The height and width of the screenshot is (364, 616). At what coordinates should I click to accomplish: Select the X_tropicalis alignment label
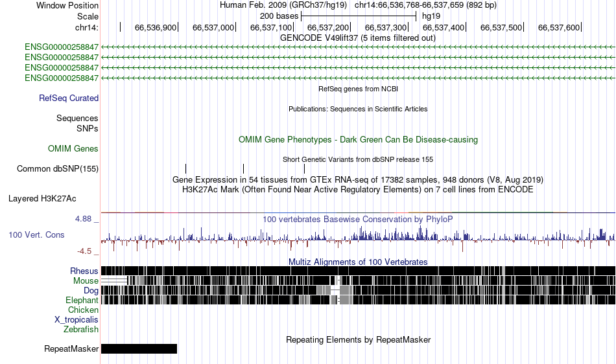coord(77,320)
